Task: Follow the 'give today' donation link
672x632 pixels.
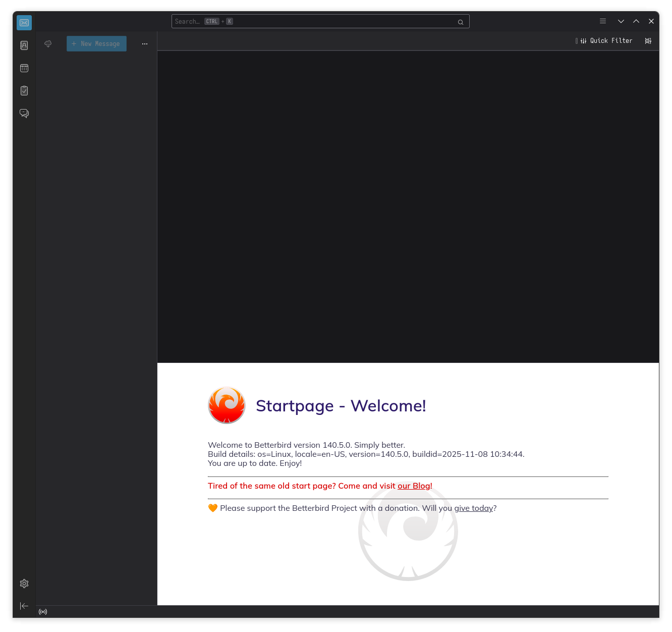Action: pos(473,508)
